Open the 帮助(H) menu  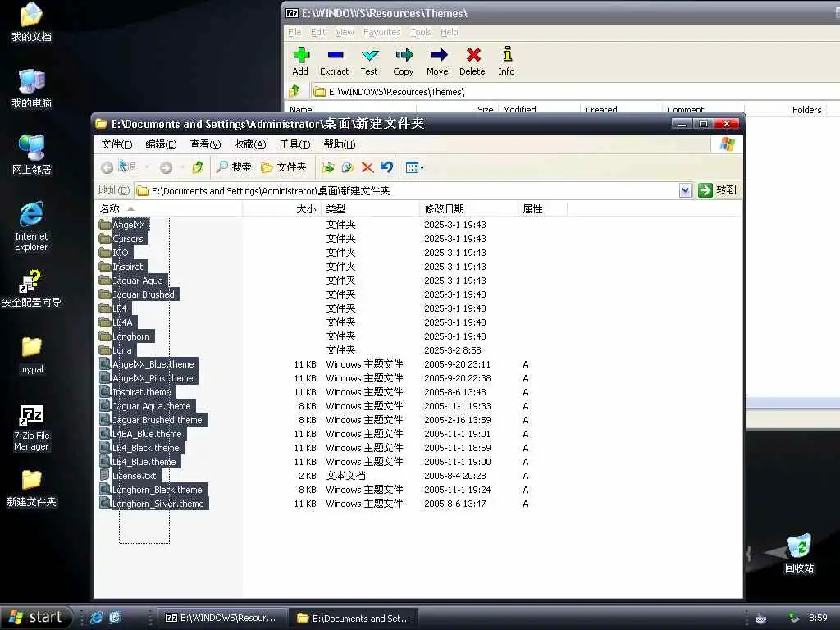point(339,144)
